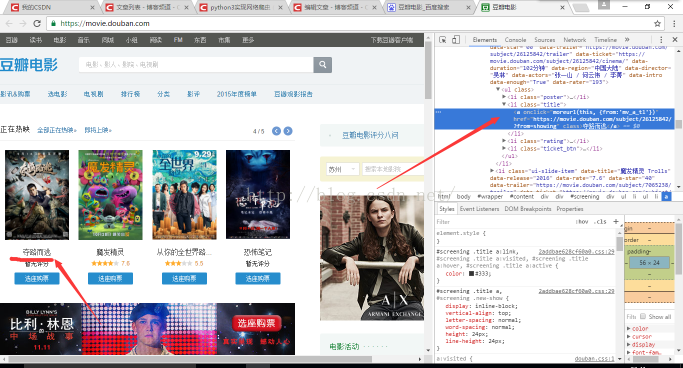
Task: Collapse the ul class node triangle
Action: (498, 89)
